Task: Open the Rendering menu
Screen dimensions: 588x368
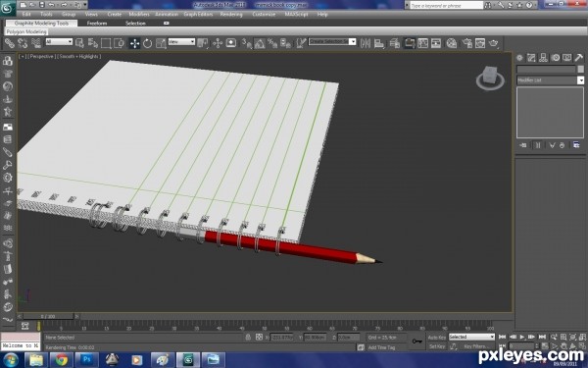Action: [x=231, y=15]
